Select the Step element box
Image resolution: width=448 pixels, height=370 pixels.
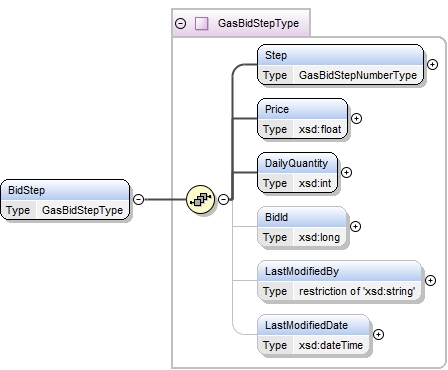(340, 65)
